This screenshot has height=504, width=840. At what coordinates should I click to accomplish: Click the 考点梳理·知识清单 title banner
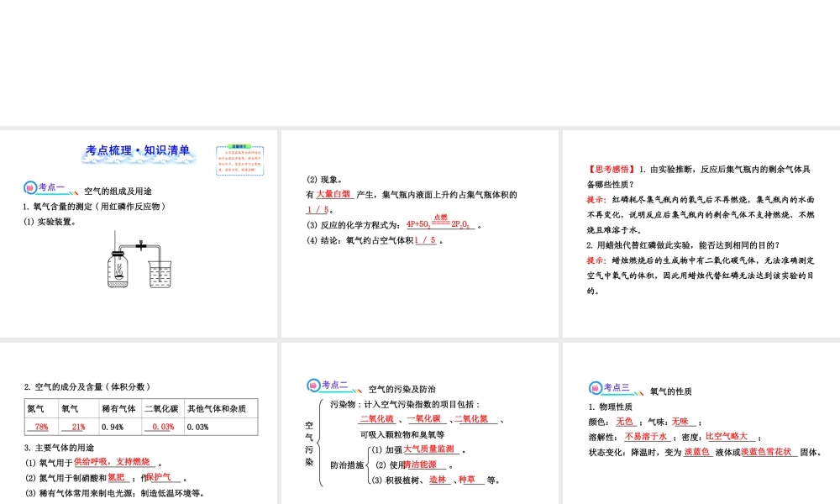pyautogui.click(x=139, y=152)
